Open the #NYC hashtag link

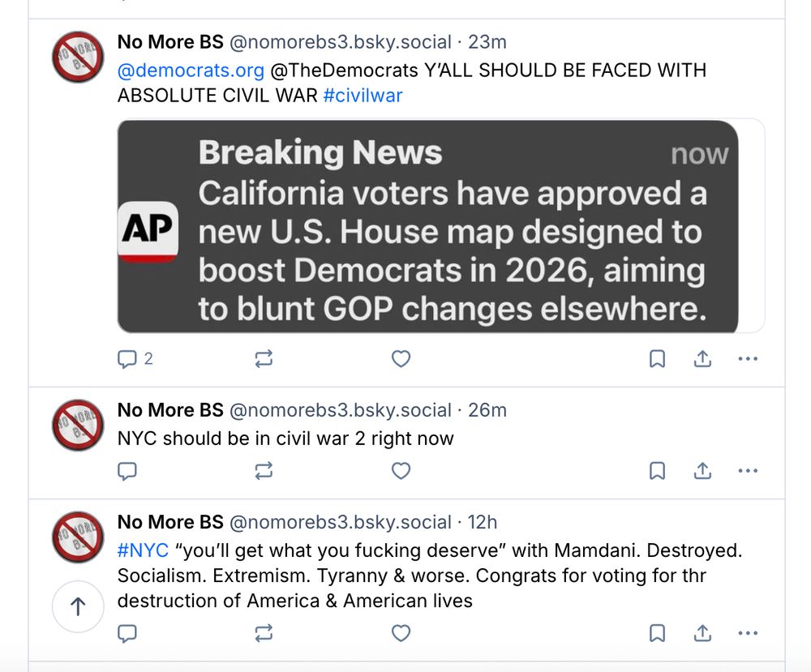[x=143, y=551]
